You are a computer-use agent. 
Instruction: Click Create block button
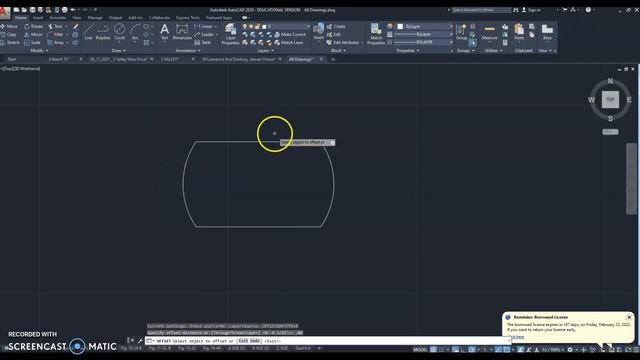coord(336,27)
